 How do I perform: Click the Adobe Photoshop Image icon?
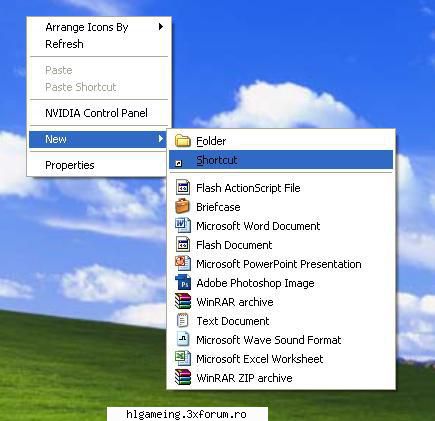(183, 282)
